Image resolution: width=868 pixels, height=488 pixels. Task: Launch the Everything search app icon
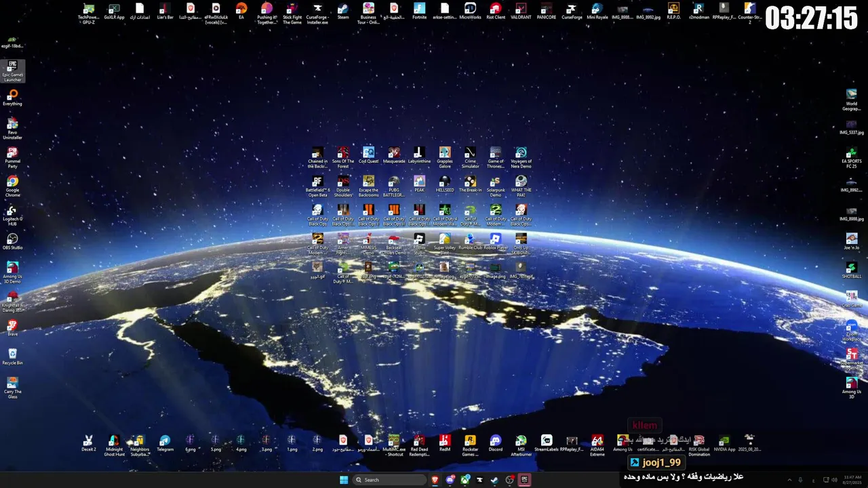[12, 98]
